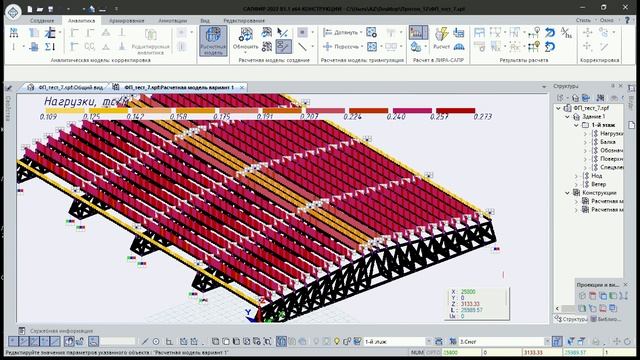
Task: Open the Вид ribbon tab
Action: click(205, 20)
